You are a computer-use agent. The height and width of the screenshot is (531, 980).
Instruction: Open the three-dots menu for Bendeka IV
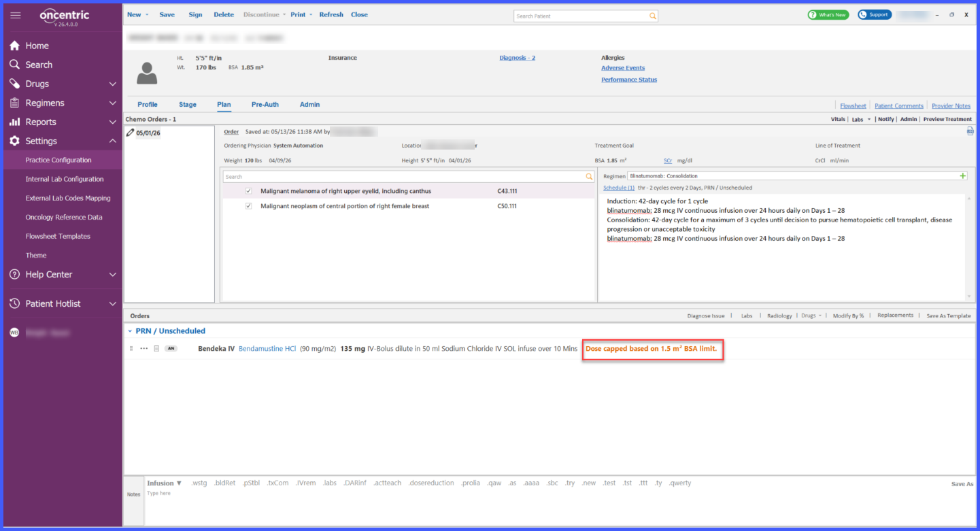click(x=143, y=349)
